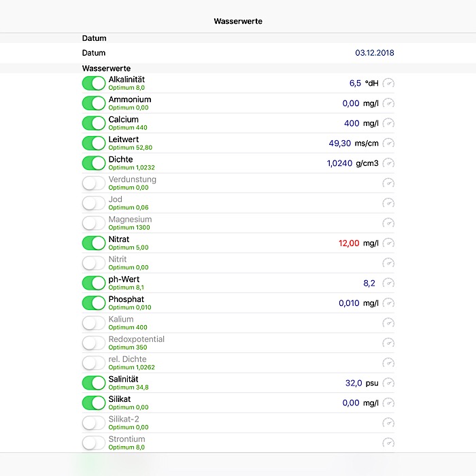
Task: Select the gauge icon beside ph-Wert
Action: click(388, 284)
